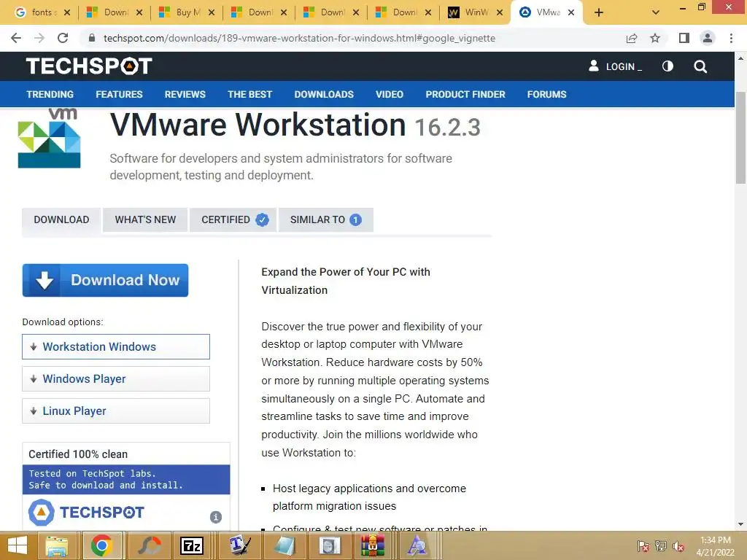Open WinRAR from taskbar
The image size is (747, 560).
pyautogui.click(x=373, y=545)
